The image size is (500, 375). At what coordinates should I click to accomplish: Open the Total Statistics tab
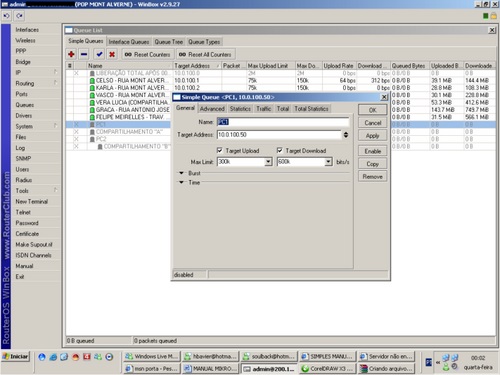(x=311, y=109)
